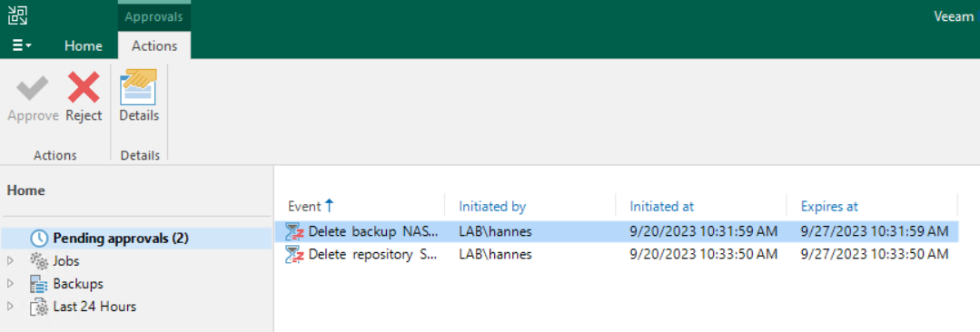Image resolution: width=980 pixels, height=332 pixels.
Task: Select the Pending approvals clock icon
Action: click(x=39, y=238)
